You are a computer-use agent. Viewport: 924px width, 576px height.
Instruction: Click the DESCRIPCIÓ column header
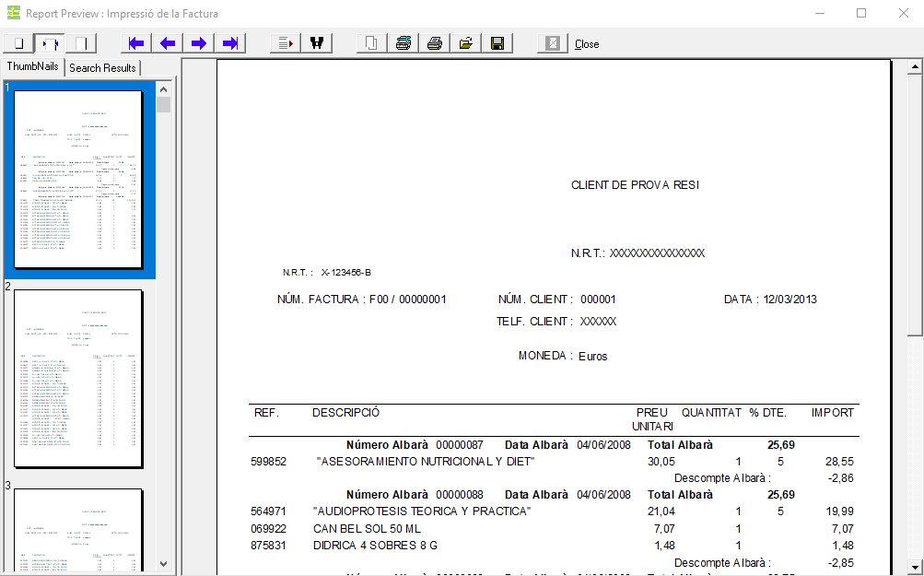(x=345, y=413)
